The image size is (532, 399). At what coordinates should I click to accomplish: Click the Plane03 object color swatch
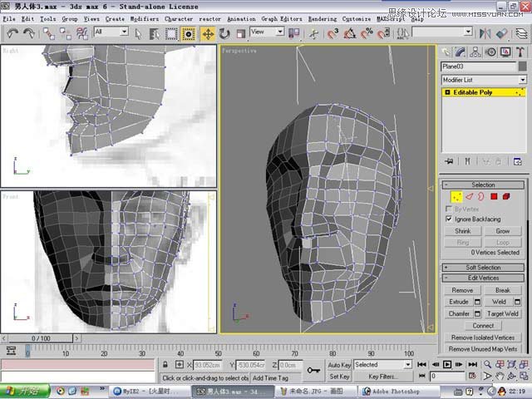(523, 66)
